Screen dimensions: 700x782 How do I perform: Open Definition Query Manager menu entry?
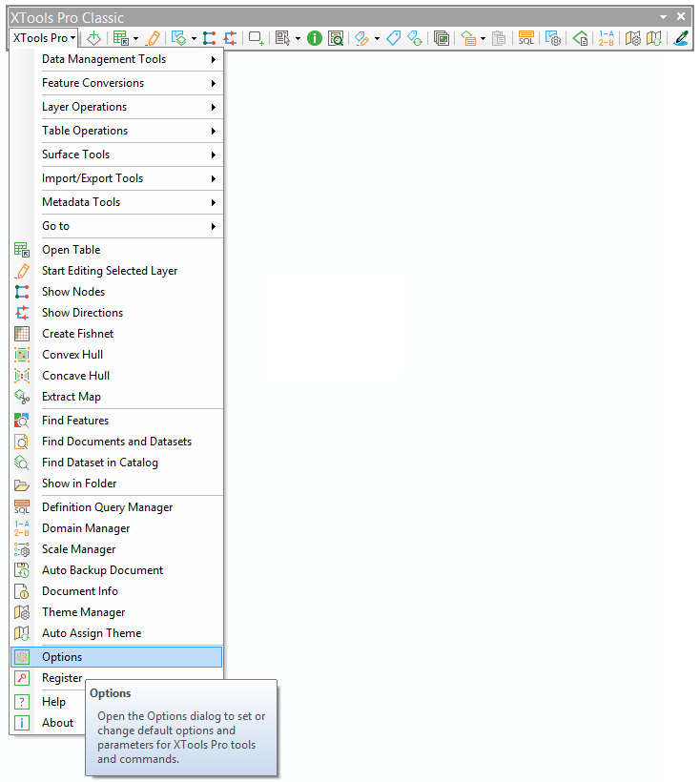click(116, 507)
